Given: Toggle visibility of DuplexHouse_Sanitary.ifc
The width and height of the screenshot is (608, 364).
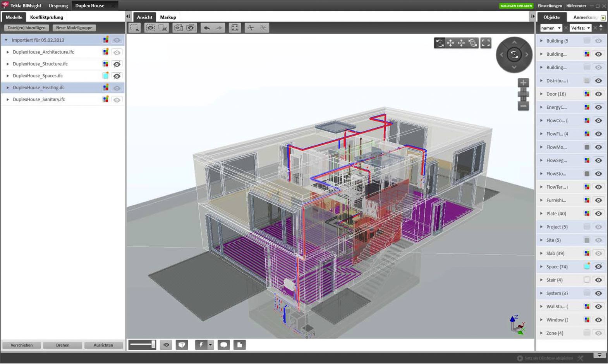Looking at the screenshot, I should (x=117, y=100).
